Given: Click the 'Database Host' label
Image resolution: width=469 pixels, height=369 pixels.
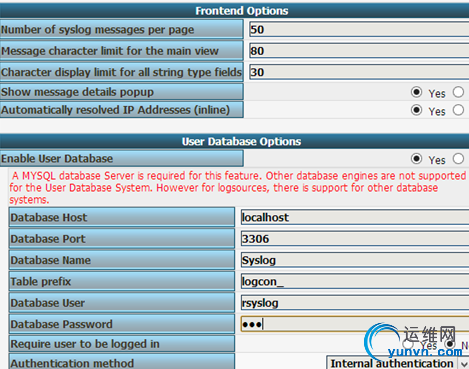Looking at the screenshot, I should click(x=49, y=217).
